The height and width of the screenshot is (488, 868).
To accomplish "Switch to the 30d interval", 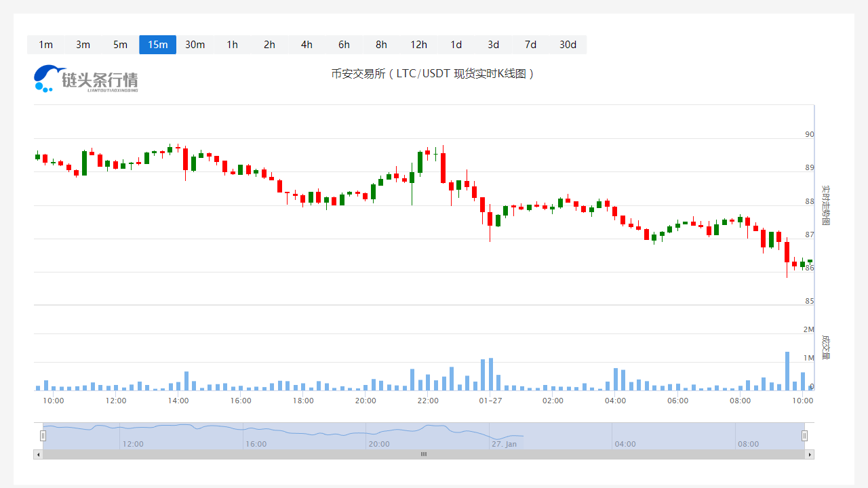I will tap(568, 44).
